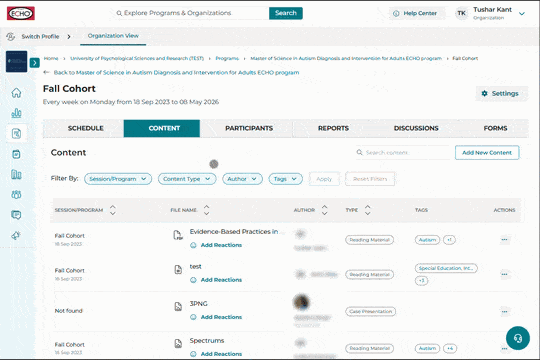540x360 pixels.
Task: Switch to the Reports tab
Action: coord(333,128)
